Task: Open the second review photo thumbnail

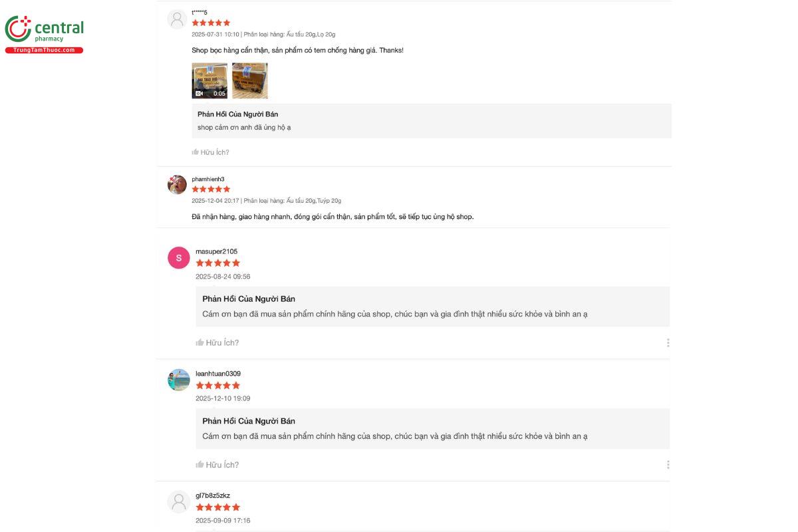Action: pyautogui.click(x=250, y=80)
